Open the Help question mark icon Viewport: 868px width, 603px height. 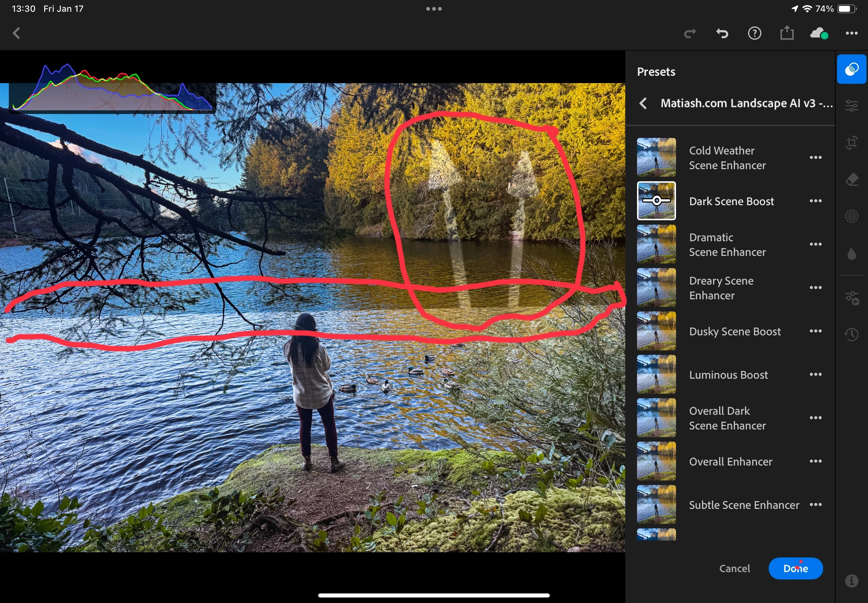[754, 33]
